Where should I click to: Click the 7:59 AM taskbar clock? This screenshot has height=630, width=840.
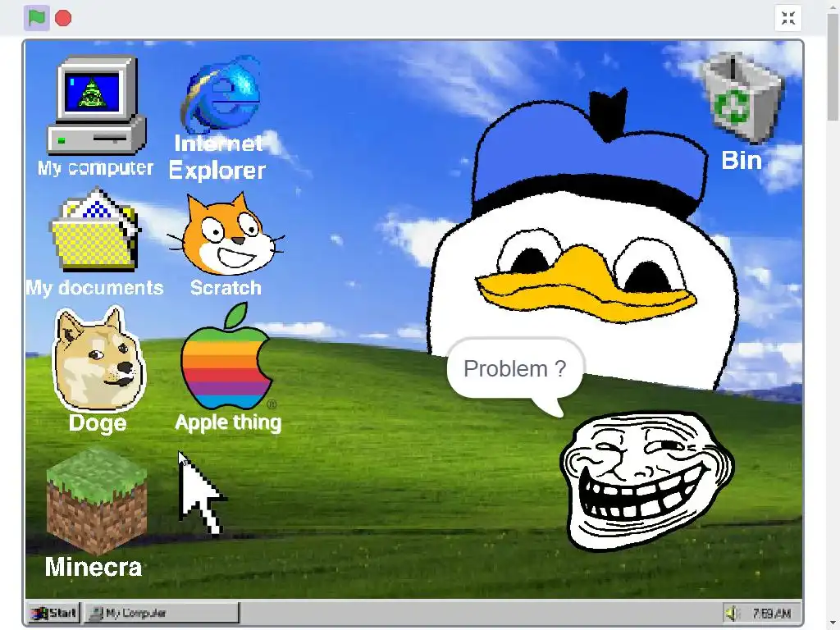pos(771,614)
